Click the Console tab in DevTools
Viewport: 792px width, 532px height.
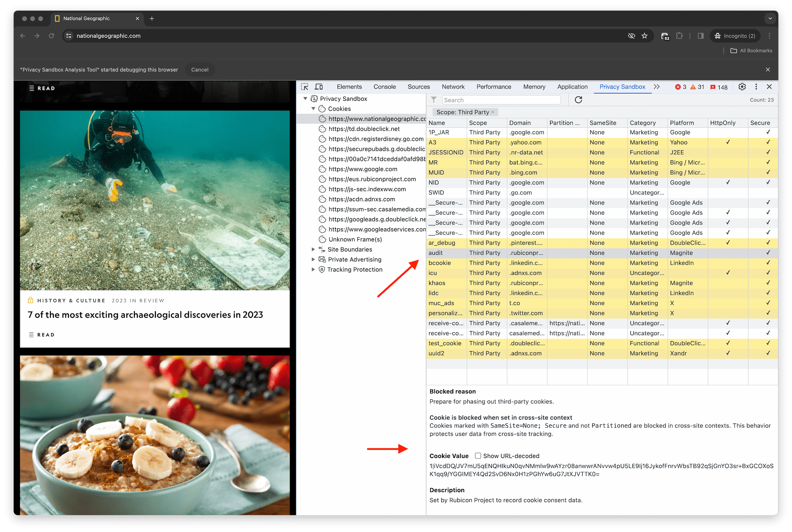click(x=384, y=87)
